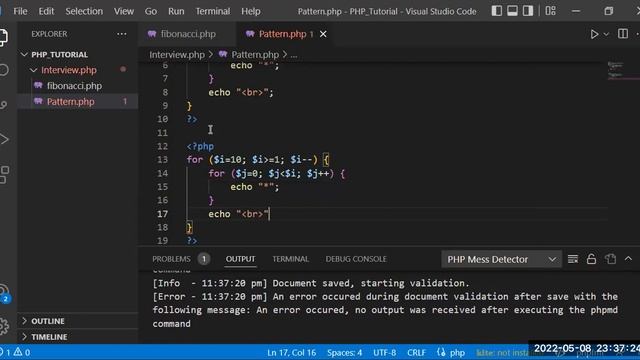The height and width of the screenshot is (360, 640).
Task: Click echo "<br>" on line 8
Action: pyautogui.click(x=241, y=92)
